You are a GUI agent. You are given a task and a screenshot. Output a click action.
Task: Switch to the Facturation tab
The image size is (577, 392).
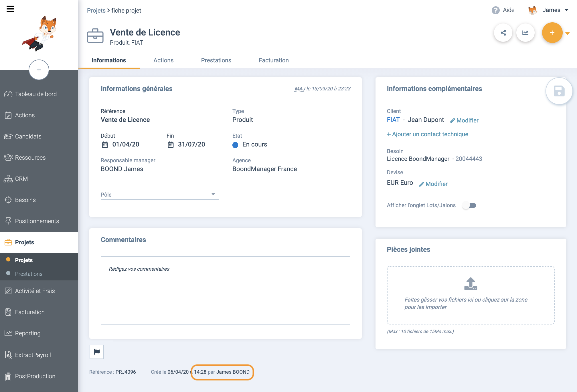pyautogui.click(x=274, y=60)
